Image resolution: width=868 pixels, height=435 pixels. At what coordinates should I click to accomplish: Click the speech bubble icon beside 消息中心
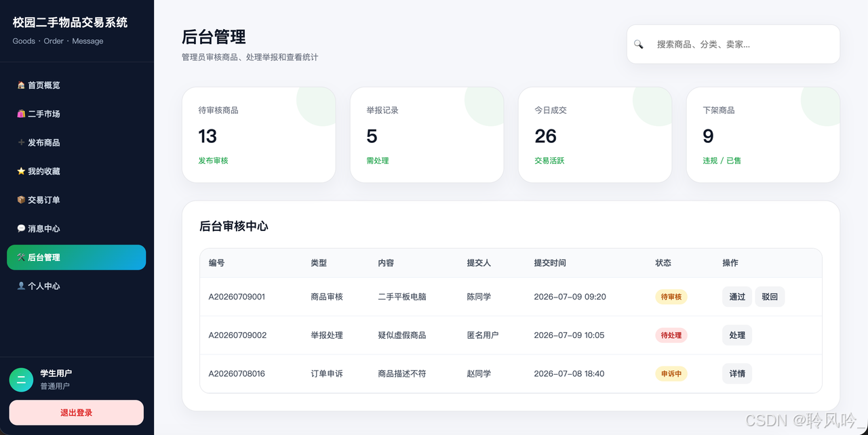[x=21, y=228]
